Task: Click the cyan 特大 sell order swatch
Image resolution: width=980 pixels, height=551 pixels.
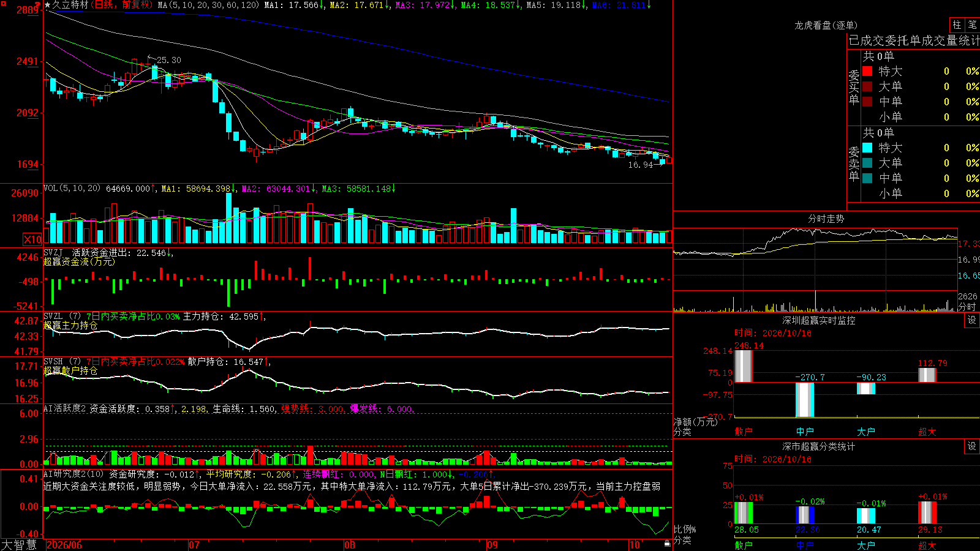Action: 867,148
